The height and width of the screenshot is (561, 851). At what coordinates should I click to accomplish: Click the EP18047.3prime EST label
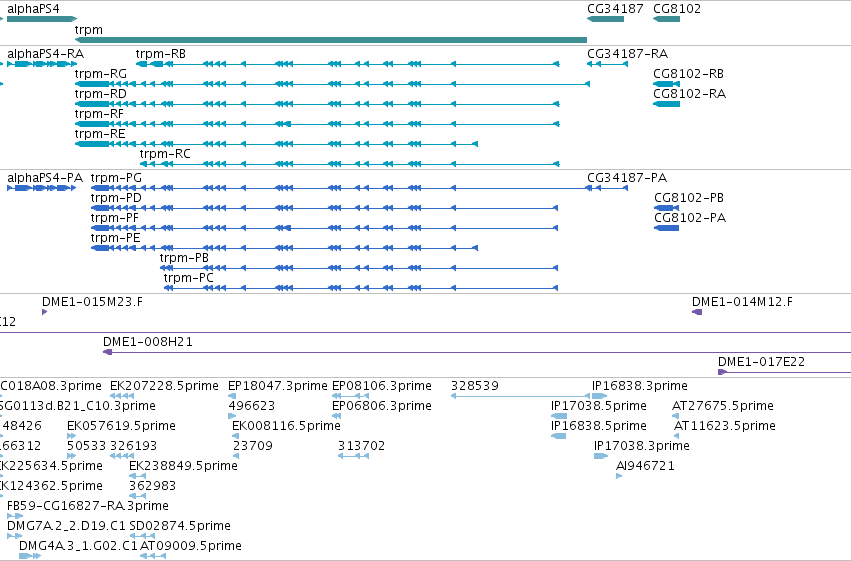278,386
